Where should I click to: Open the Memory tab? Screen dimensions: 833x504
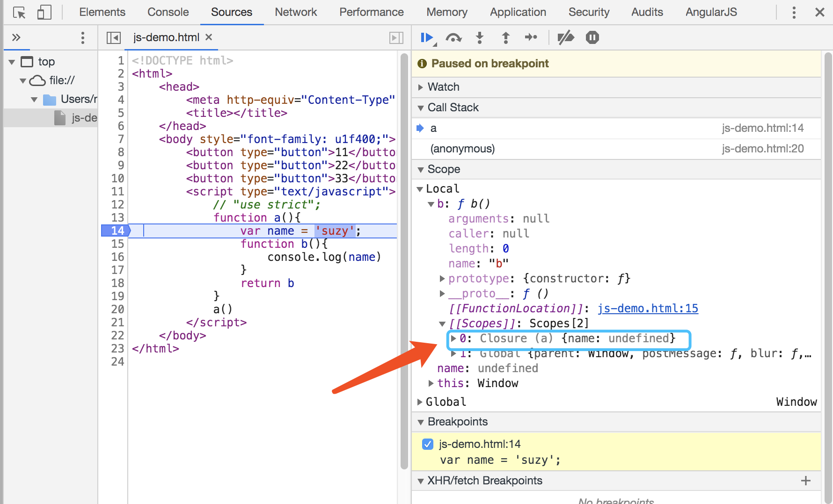[447, 12]
